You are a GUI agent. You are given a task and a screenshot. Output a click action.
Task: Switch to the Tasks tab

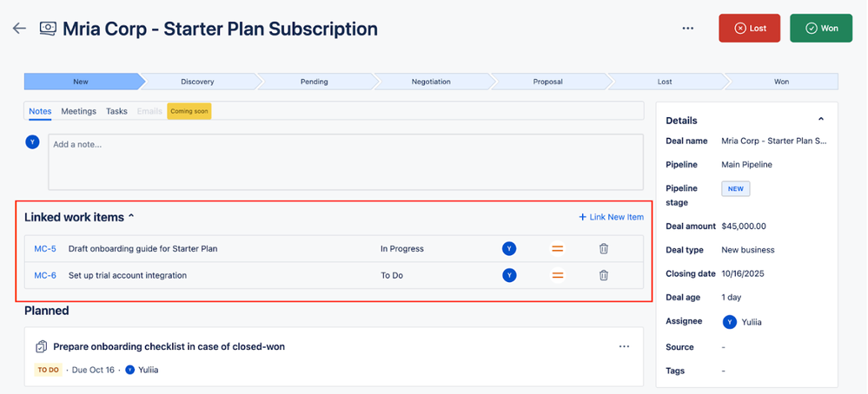point(116,112)
